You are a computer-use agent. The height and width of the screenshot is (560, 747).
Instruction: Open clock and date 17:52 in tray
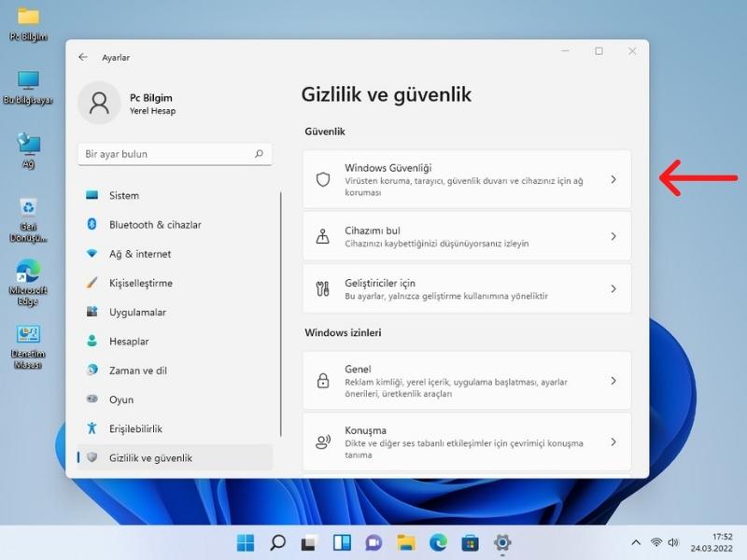pyautogui.click(x=712, y=542)
